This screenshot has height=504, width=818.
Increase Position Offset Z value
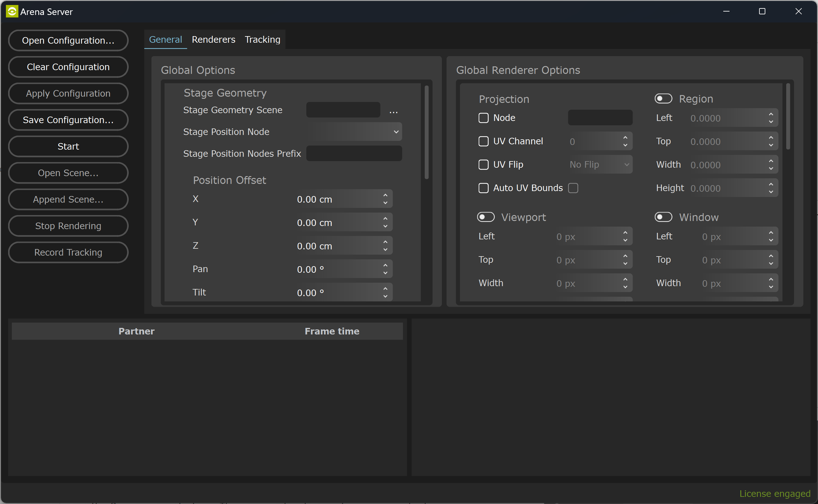click(x=385, y=242)
